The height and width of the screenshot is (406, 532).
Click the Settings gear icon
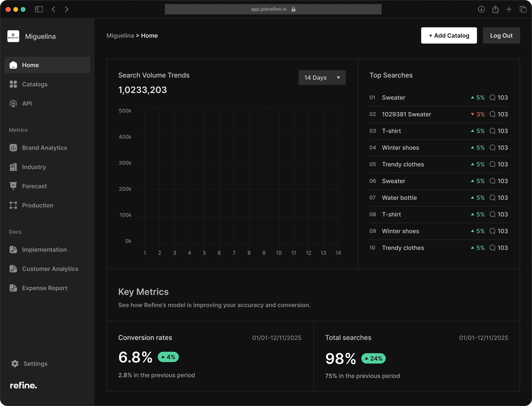pos(15,363)
